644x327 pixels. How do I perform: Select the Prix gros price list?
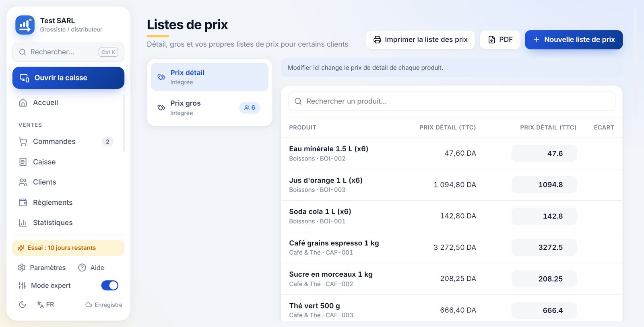pyautogui.click(x=210, y=108)
